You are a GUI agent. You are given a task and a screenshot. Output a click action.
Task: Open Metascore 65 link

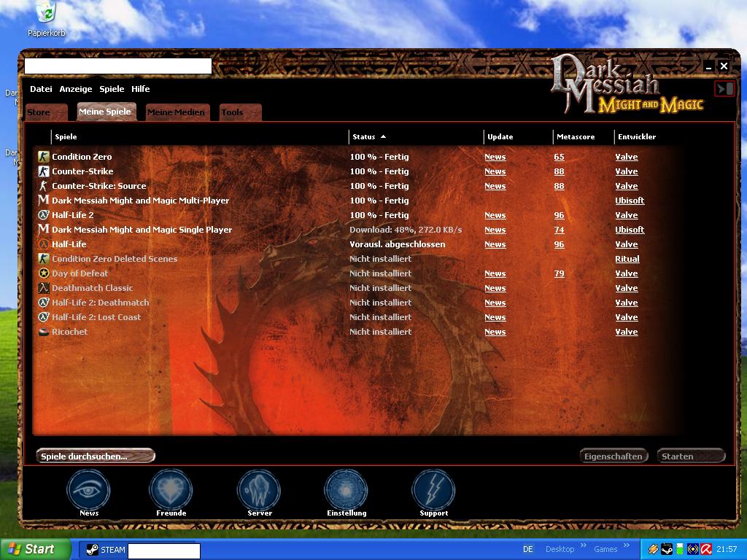(559, 157)
